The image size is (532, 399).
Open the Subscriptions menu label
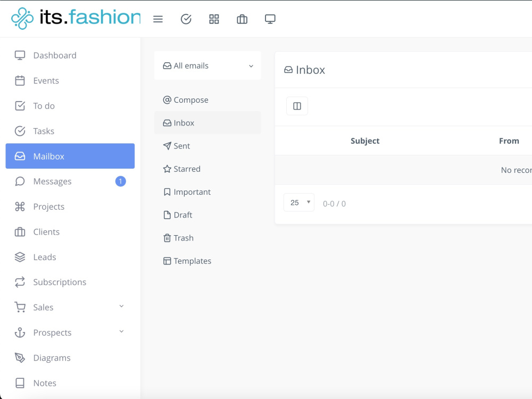tap(60, 282)
